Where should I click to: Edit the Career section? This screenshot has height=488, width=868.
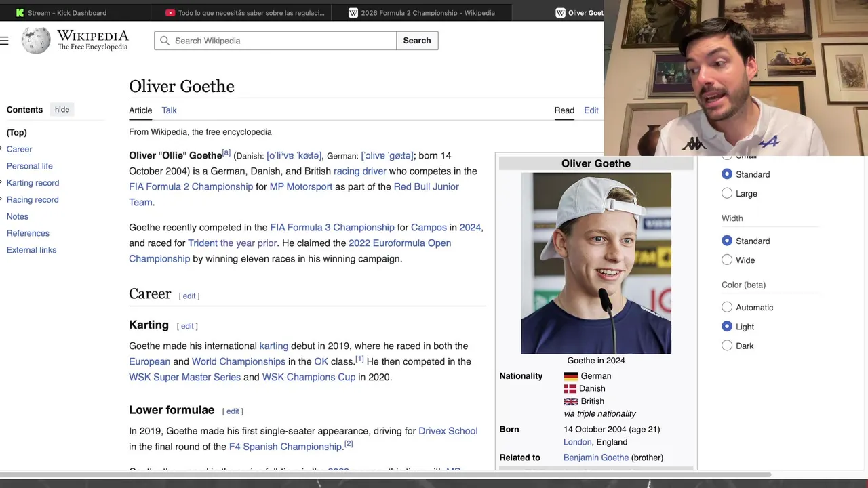click(x=189, y=296)
